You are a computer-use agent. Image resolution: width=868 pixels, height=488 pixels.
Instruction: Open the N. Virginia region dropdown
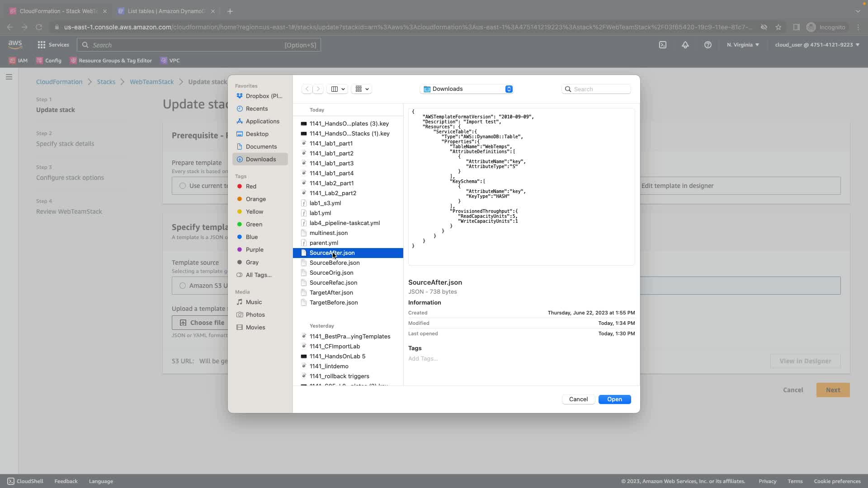(x=743, y=45)
